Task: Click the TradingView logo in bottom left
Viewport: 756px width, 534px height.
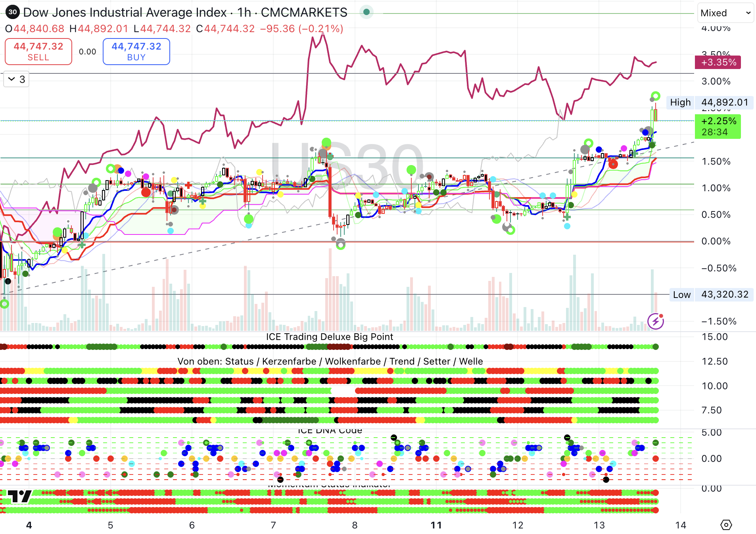Action: (x=19, y=496)
